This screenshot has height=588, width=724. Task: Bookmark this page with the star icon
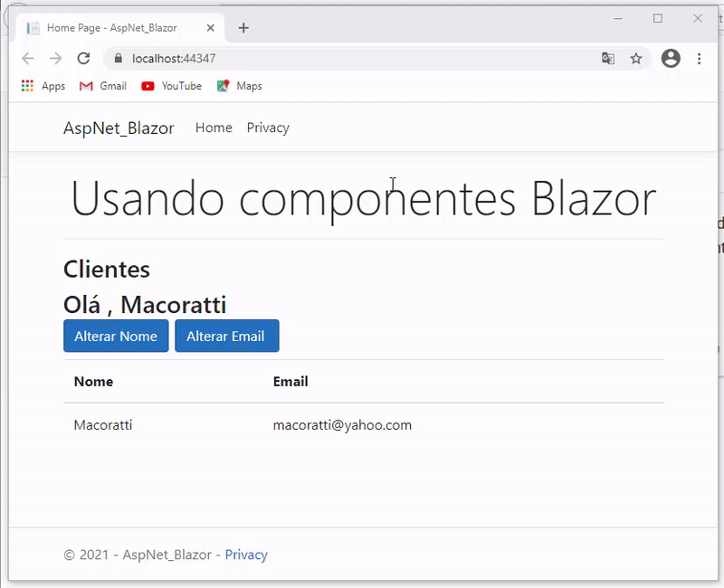(x=636, y=59)
